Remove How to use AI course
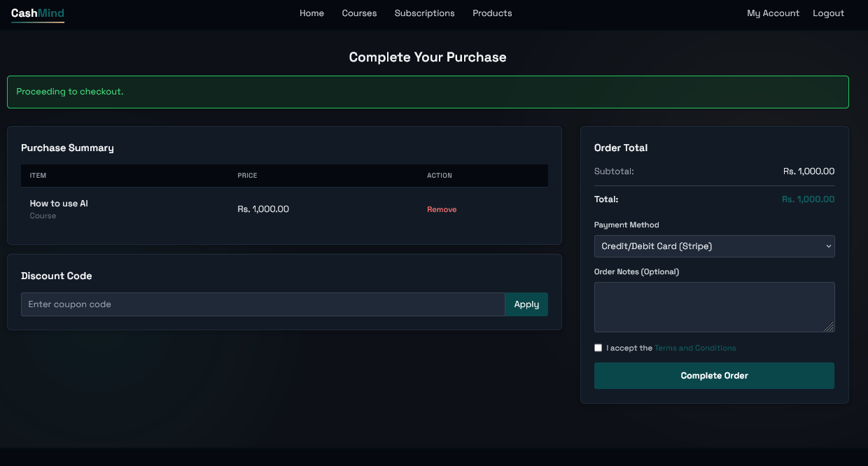Screen dimensions: 868x466 442,209
